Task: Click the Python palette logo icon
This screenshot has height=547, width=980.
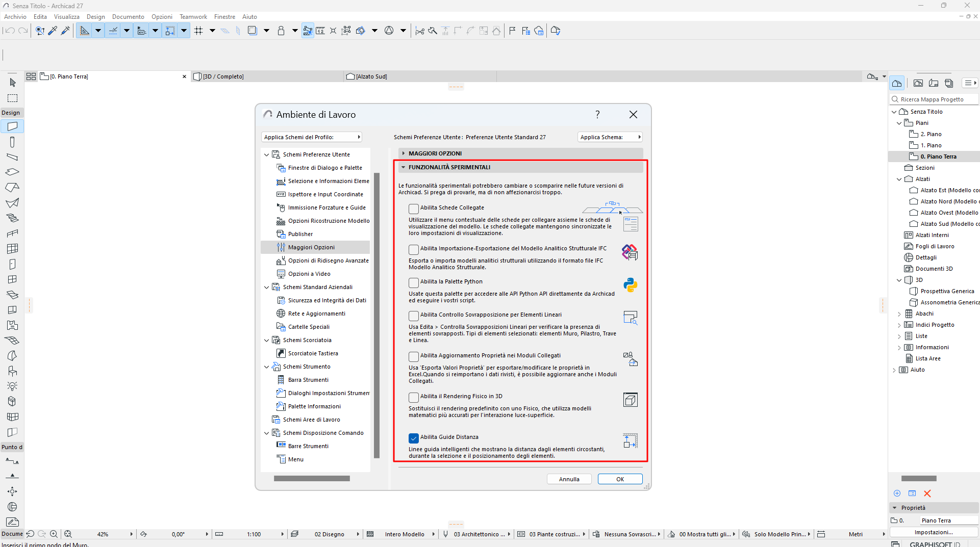Action: click(x=630, y=285)
